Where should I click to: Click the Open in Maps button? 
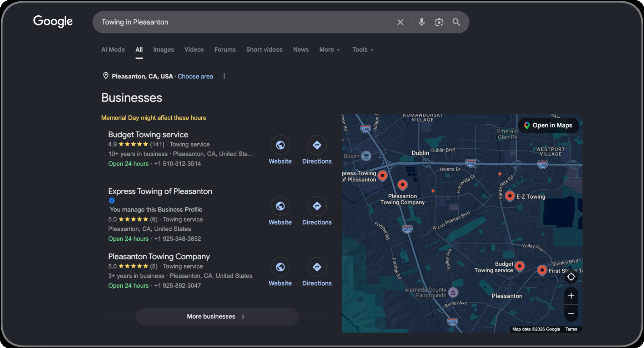pyautogui.click(x=548, y=126)
